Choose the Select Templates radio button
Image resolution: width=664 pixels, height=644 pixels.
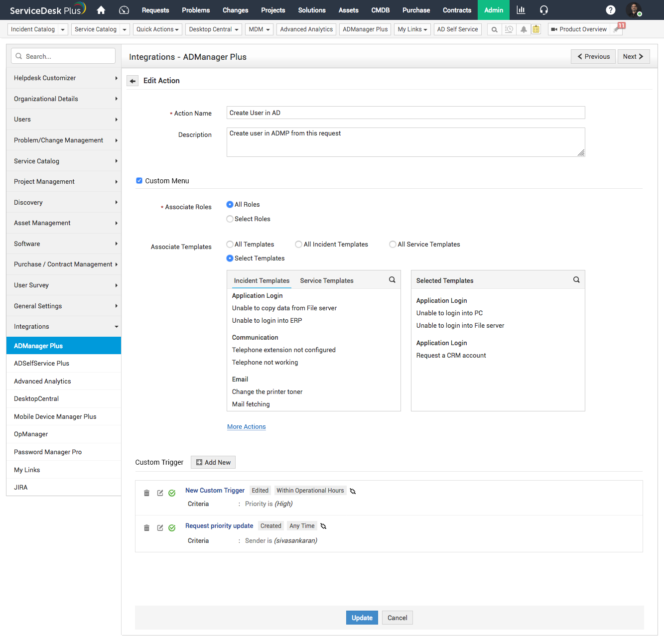230,258
